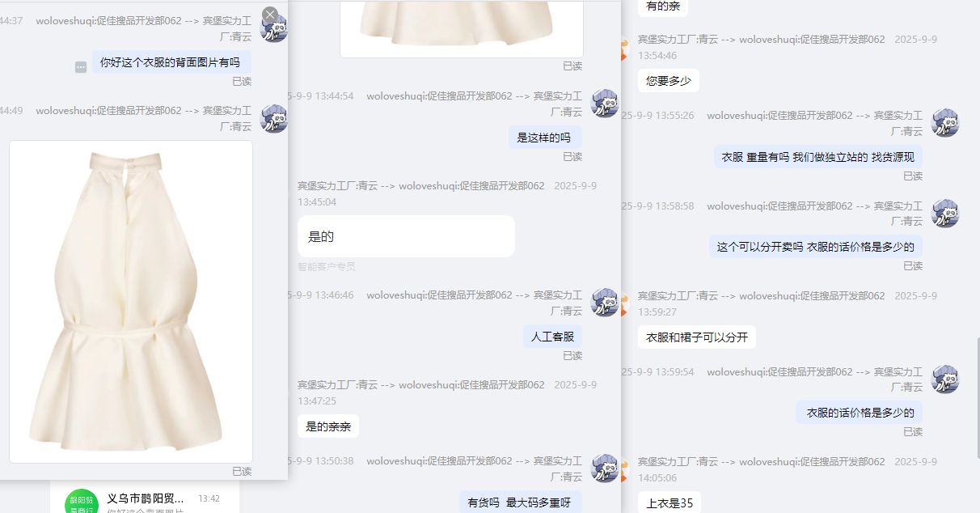Close the overlay chat panel with X
The width and height of the screenshot is (980, 513).
coord(270,15)
